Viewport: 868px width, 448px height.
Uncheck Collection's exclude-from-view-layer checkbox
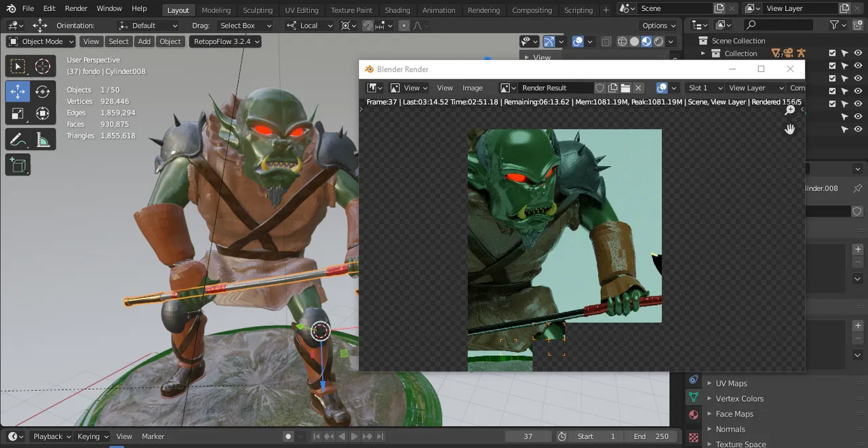(832, 54)
